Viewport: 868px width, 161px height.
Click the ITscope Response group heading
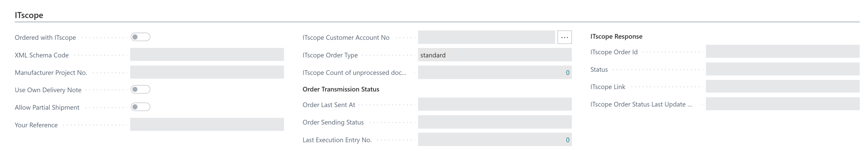coord(616,37)
